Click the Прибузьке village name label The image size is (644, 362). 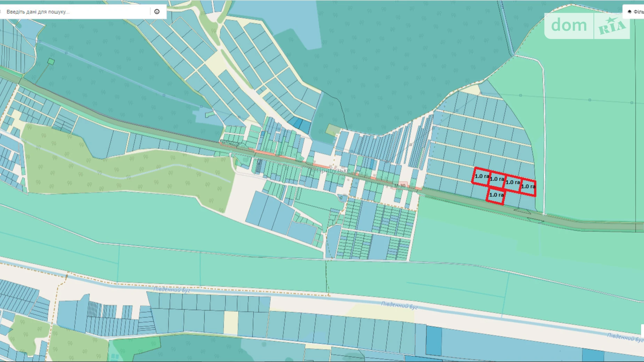coord(329,171)
